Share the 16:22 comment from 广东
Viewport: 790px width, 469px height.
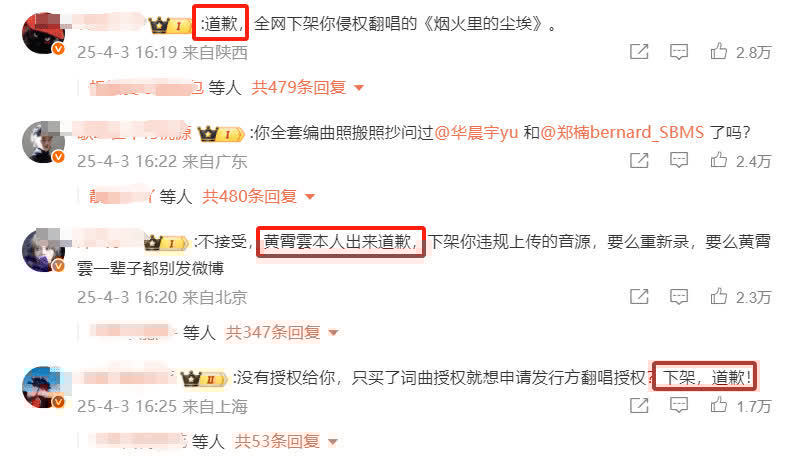coord(639,160)
